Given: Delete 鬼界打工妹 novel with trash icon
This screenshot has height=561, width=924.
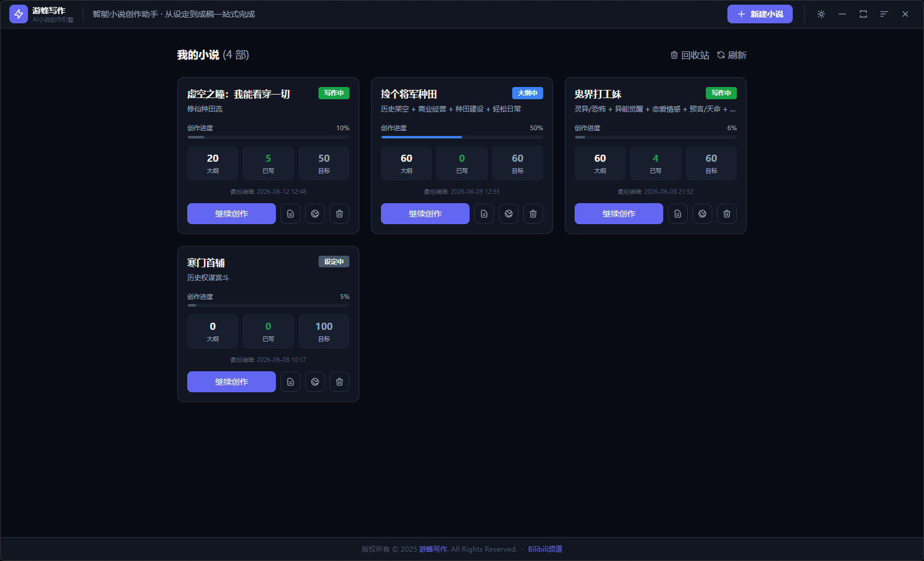Looking at the screenshot, I should 727,214.
